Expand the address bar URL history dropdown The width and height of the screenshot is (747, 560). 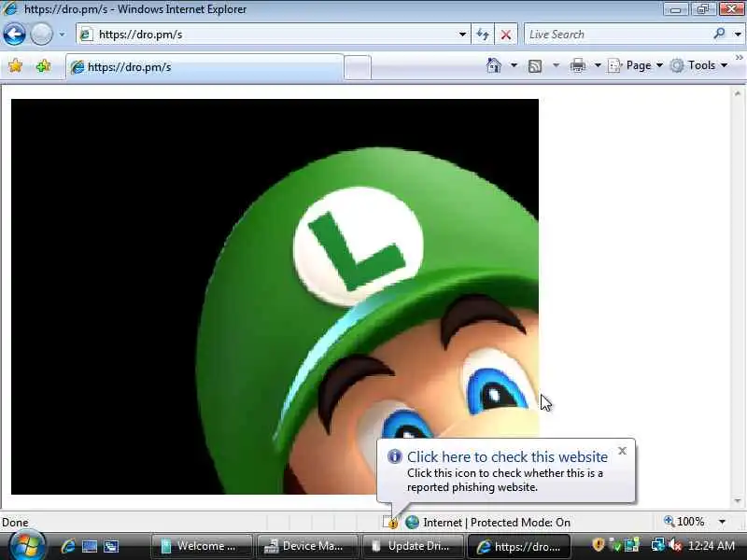tap(462, 35)
